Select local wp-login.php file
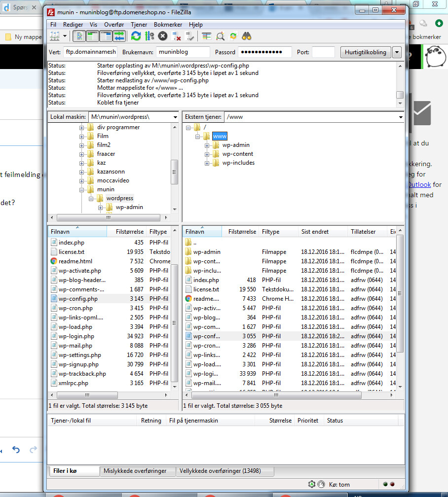The image size is (448, 497). tap(76, 336)
